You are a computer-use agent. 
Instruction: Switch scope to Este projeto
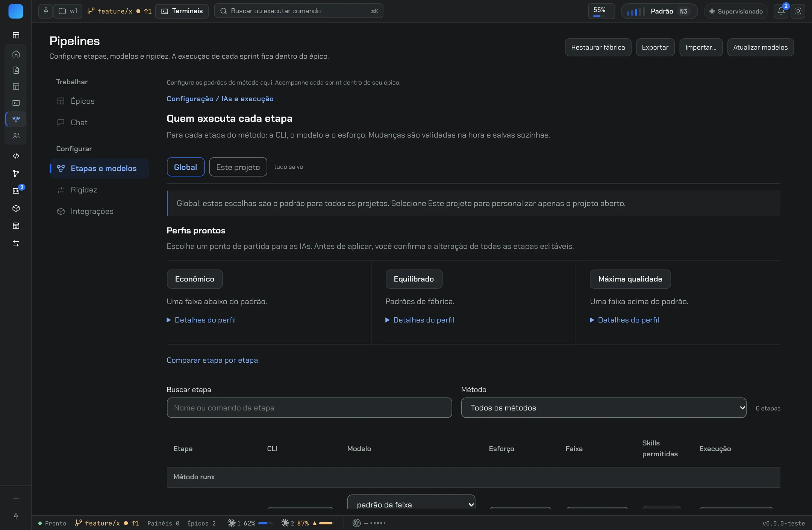238,167
